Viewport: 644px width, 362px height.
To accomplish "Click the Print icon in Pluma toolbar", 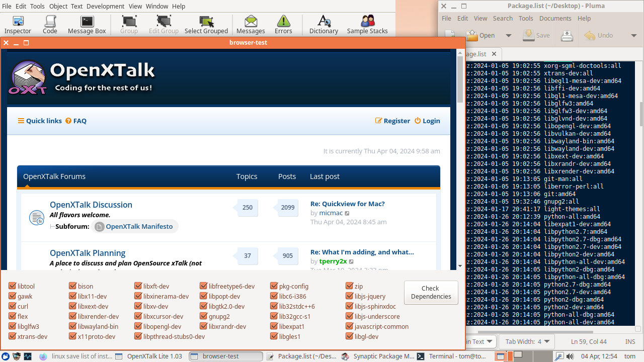I will (x=567, y=36).
